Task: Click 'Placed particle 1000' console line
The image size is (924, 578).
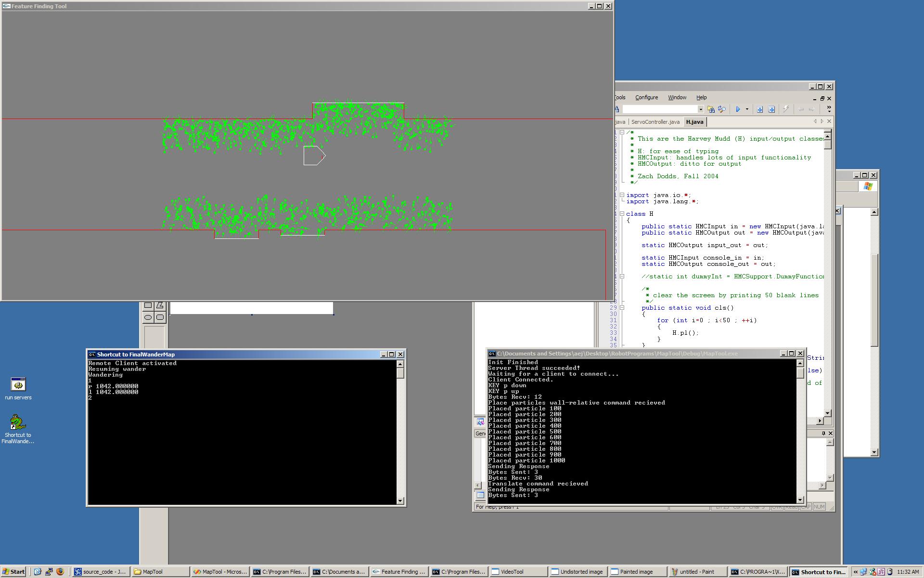Action: point(526,460)
